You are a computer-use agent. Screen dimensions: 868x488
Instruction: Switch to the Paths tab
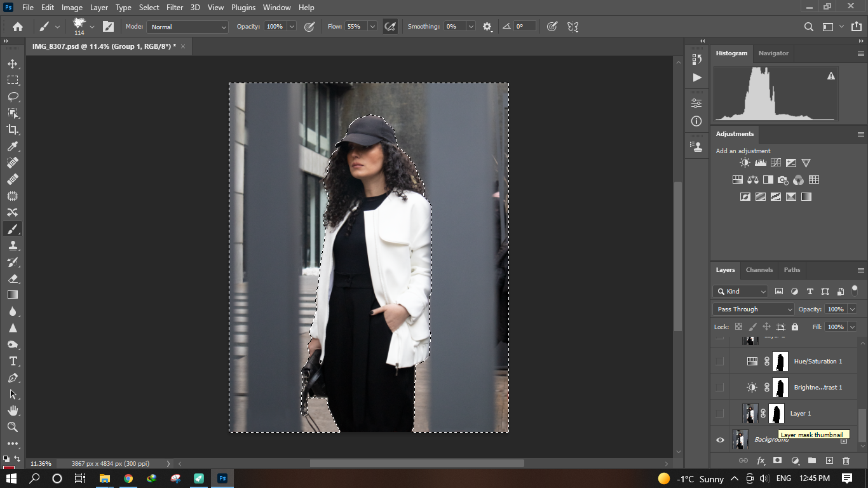(x=792, y=270)
